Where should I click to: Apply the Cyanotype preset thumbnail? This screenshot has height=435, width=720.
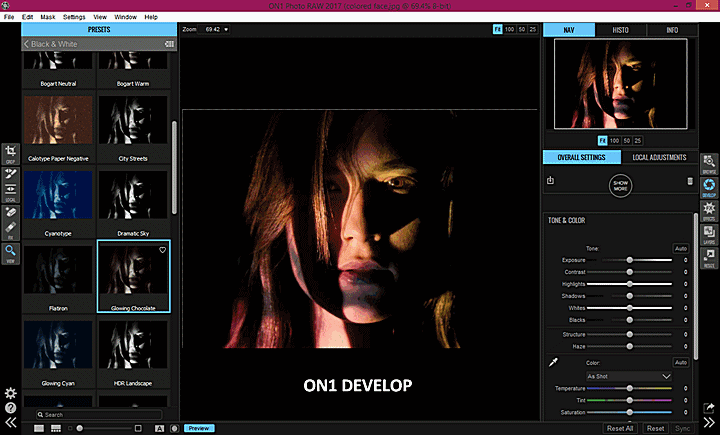(x=58, y=195)
